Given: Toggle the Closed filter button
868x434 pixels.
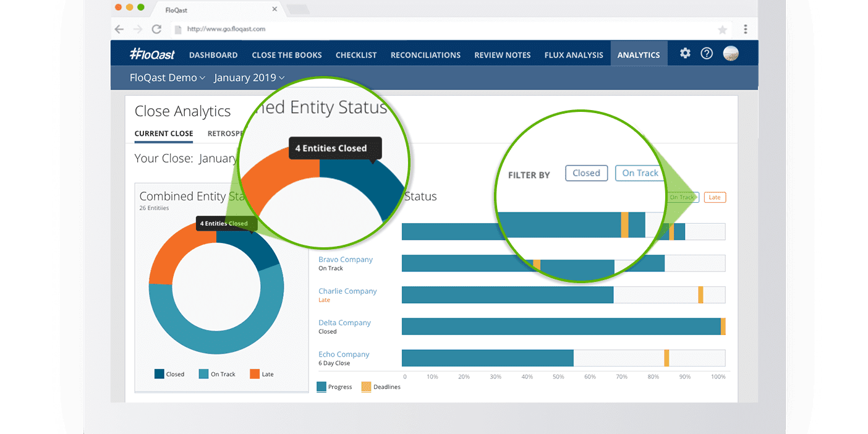Looking at the screenshot, I should (x=586, y=173).
